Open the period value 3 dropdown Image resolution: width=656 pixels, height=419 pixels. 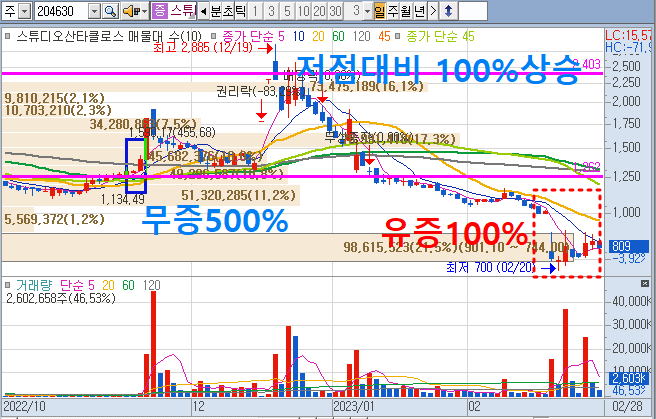(x=367, y=11)
